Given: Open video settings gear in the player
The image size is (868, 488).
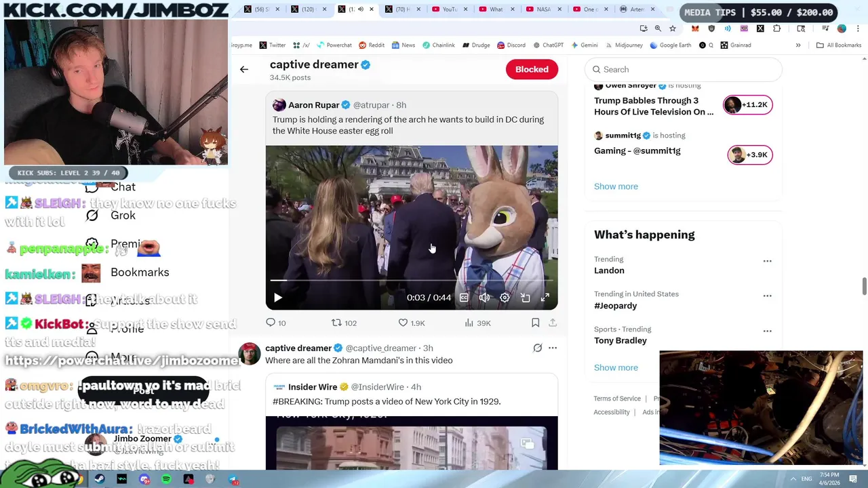Looking at the screenshot, I should coord(505,298).
